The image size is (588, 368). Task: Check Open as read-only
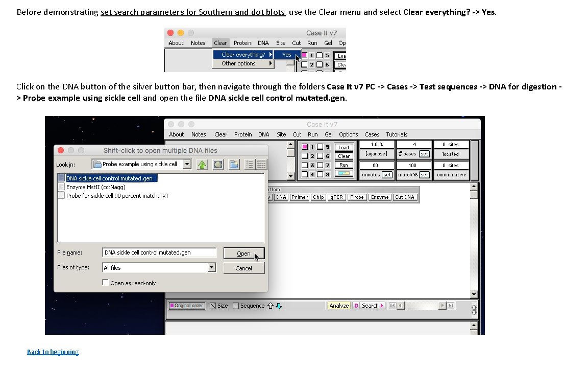point(105,282)
